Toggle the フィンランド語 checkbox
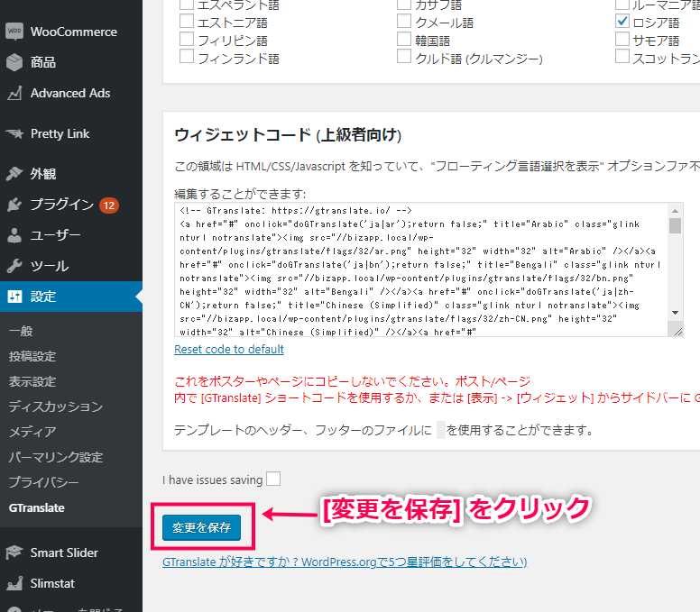Viewport: 700px width, 612px height. pyautogui.click(x=187, y=57)
